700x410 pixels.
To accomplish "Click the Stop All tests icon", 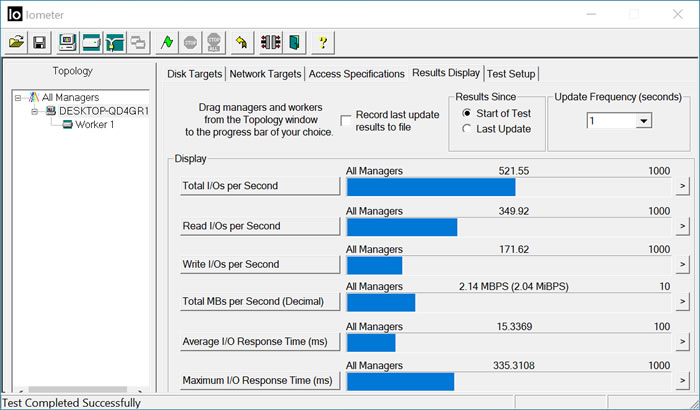I will (214, 43).
